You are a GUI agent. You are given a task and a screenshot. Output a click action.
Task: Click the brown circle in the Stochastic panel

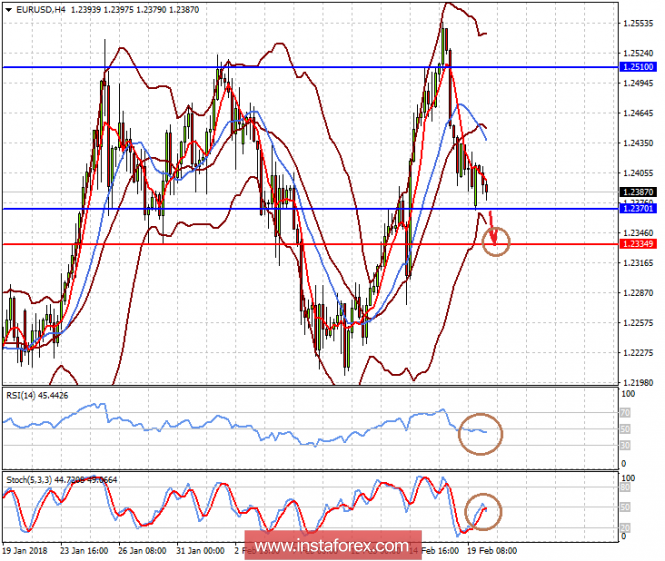483,510
